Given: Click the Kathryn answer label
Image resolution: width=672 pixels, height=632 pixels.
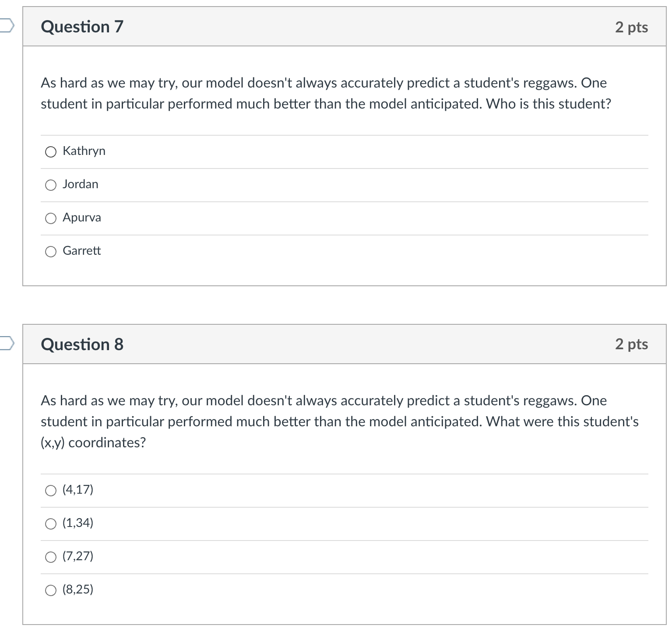Looking at the screenshot, I should pyautogui.click(x=84, y=151).
